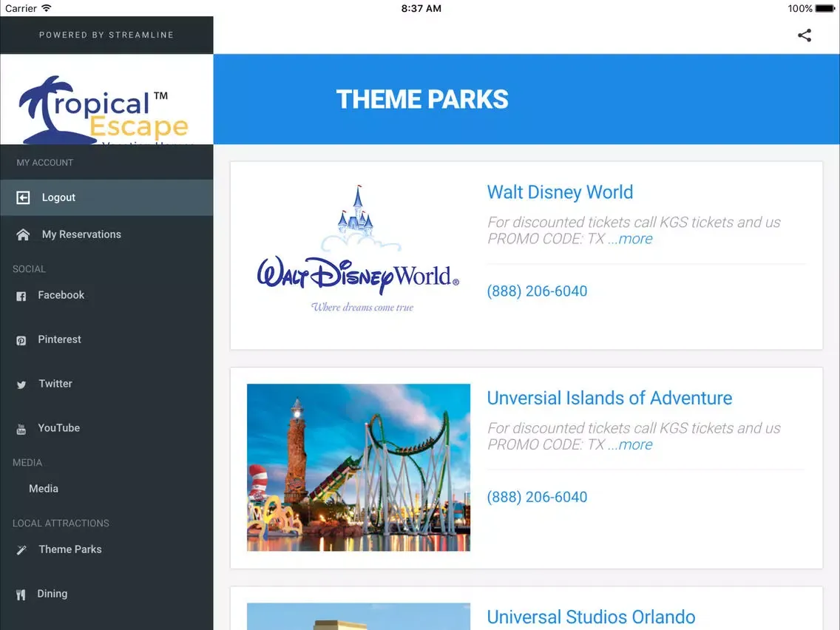The image size is (840, 630).
Task: Expand '...more' in the Walt Disney World description
Action: [630, 239]
